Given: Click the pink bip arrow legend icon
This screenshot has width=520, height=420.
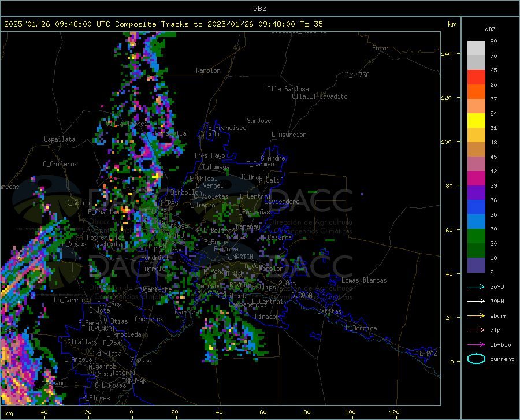Looking at the screenshot, I should coord(476,330).
